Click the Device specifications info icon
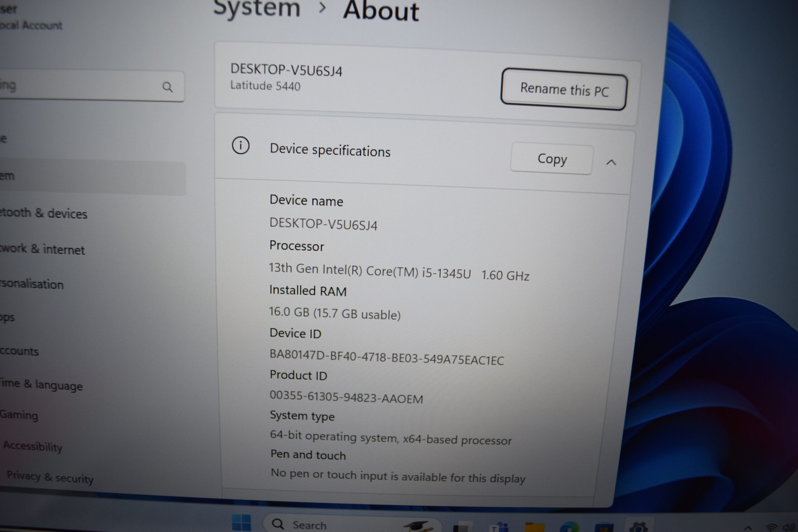798x532 pixels. [x=241, y=146]
